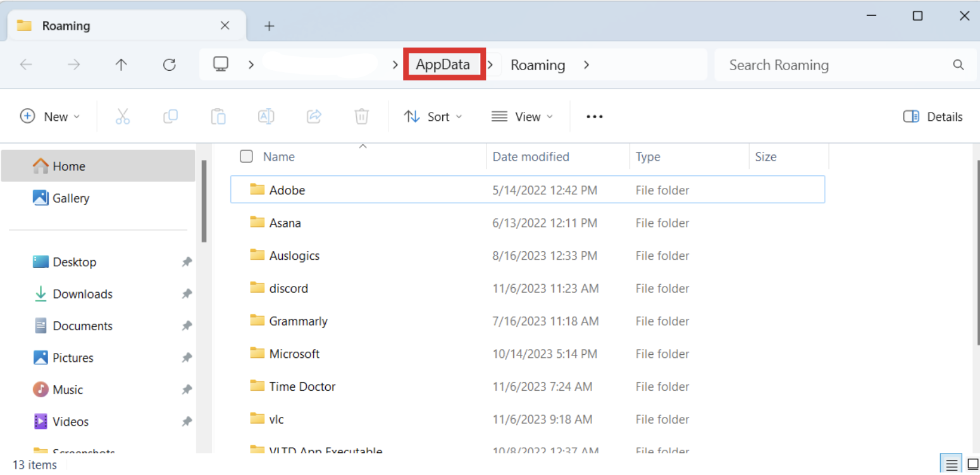This screenshot has width=980, height=475.
Task: Select the Rename icon
Action: tap(266, 116)
